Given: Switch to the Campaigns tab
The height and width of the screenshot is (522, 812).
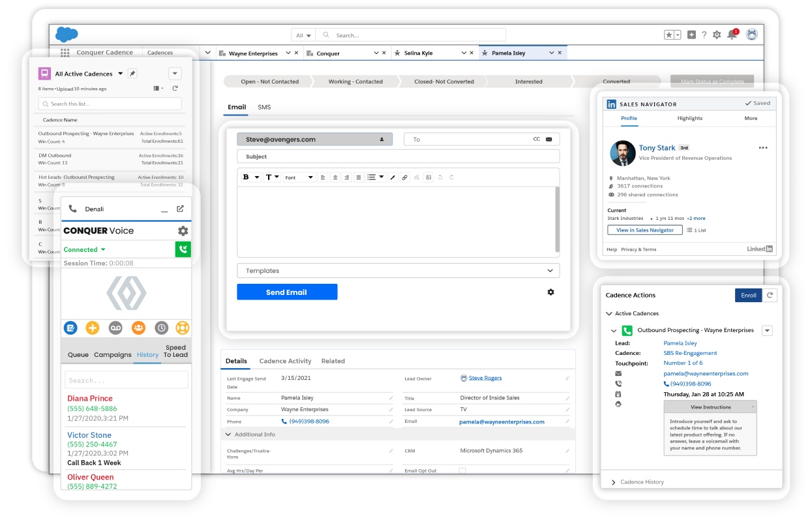Looking at the screenshot, I should (x=113, y=355).
